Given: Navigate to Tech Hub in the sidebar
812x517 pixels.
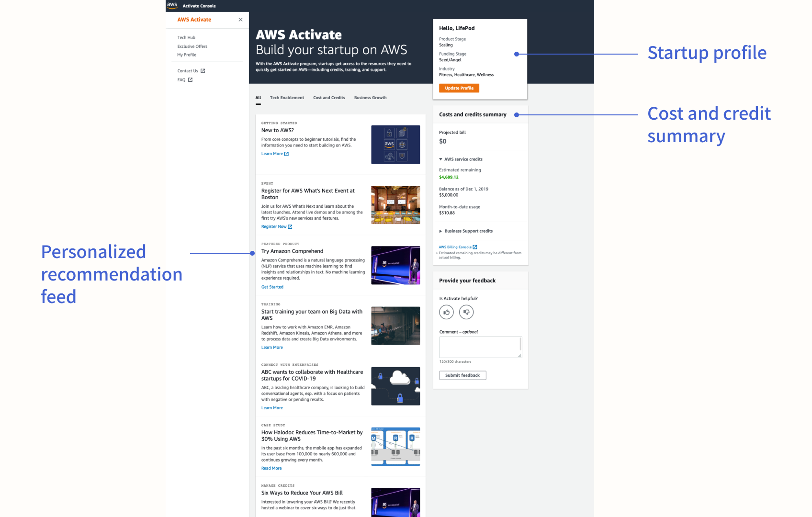Looking at the screenshot, I should coord(186,37).
